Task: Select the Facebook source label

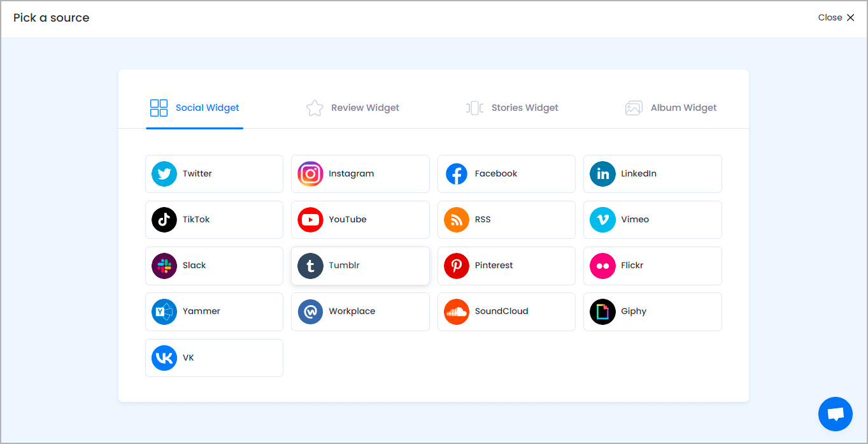Action: pyautogui.click(x=496, y=174)
